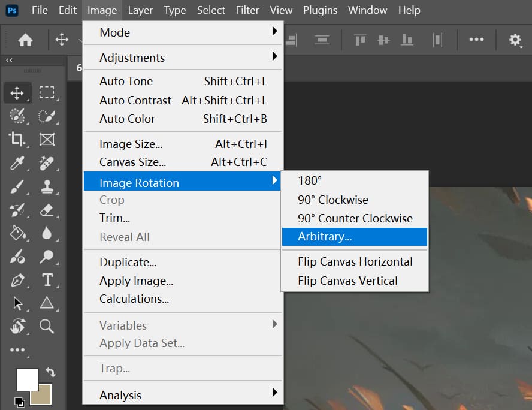The height and width of the screenshot is (410, 532).
Task: Click the Align Top Edges icon
Action: 359,40
